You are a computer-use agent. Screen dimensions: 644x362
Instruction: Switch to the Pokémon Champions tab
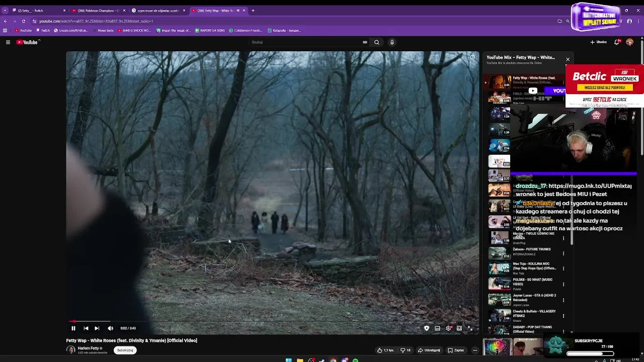click(x=98, y=11)
